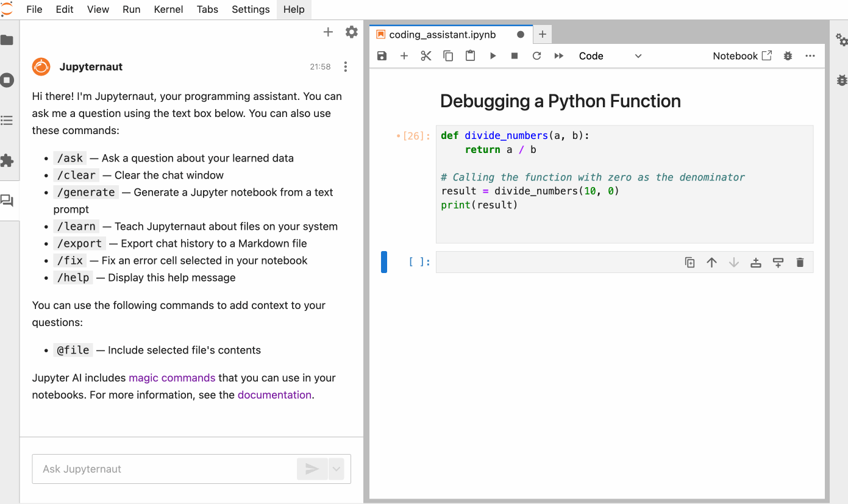848x504 pixels.
Task: Toggle the table of contents sidebar panel
Action: [x=7, y=121]
